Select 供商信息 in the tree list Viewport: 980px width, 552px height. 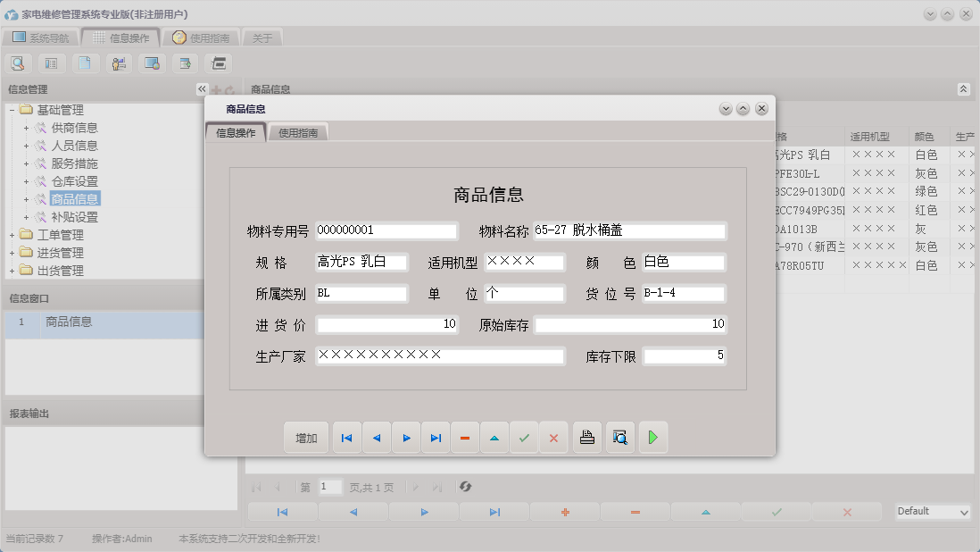[76, 127]
